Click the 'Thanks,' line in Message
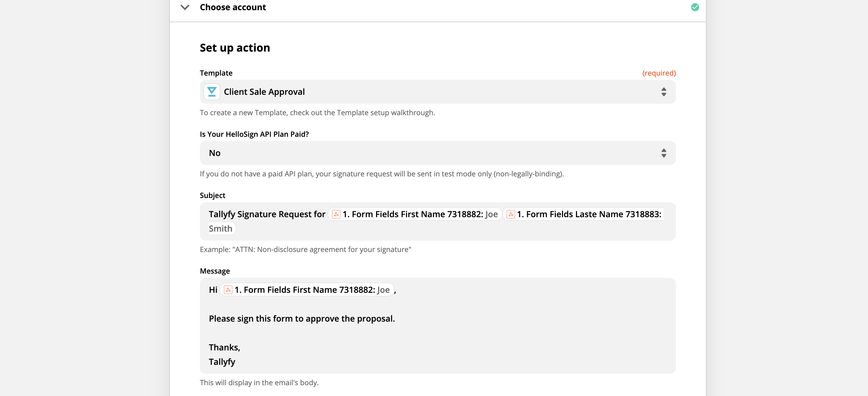868x396 pixels. [x=225, y=347]
